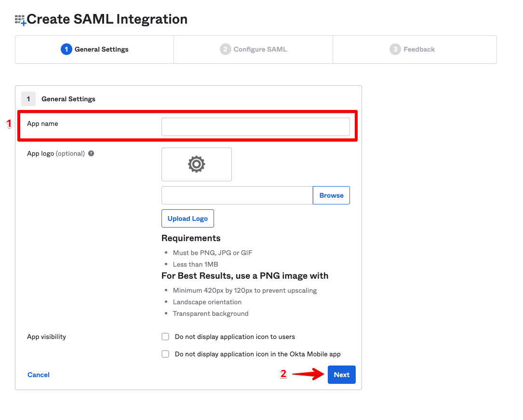Viewport: 523px width, 420px height.
Task: Go to the Configure SAML step tab
Action: pyautogui.click(x=253, y=49)
